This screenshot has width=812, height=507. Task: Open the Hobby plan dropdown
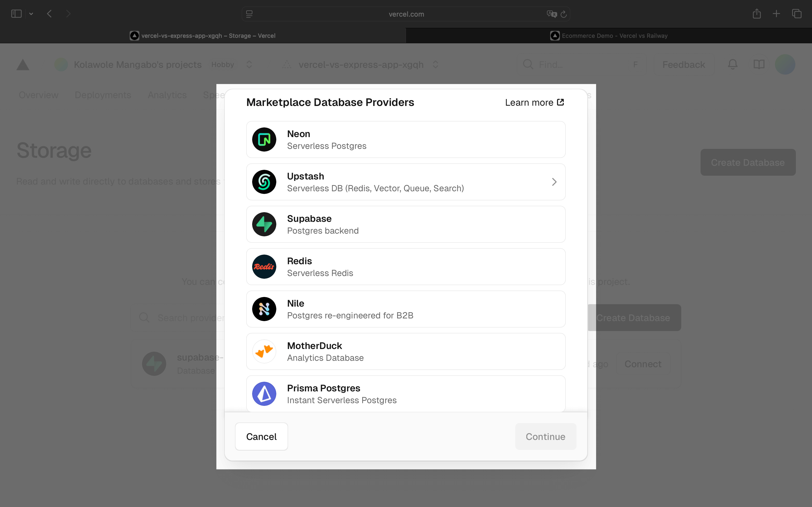tap(249, 64)
